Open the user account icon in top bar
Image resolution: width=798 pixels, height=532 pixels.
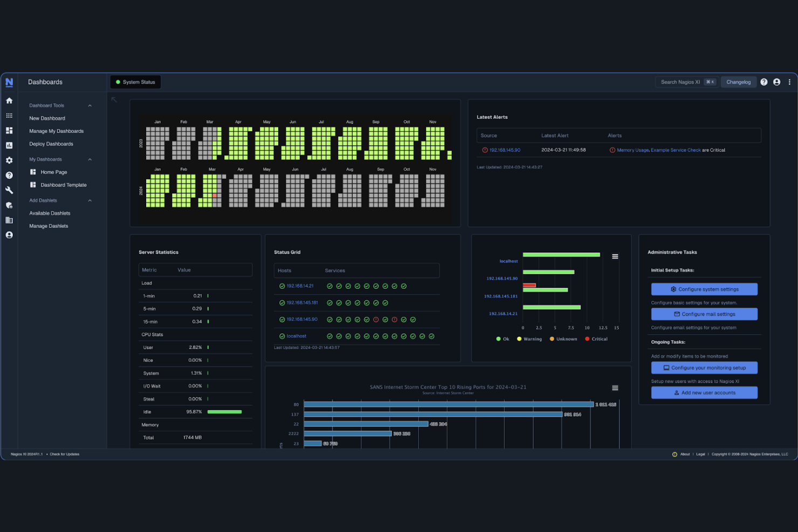click(777, 82)
